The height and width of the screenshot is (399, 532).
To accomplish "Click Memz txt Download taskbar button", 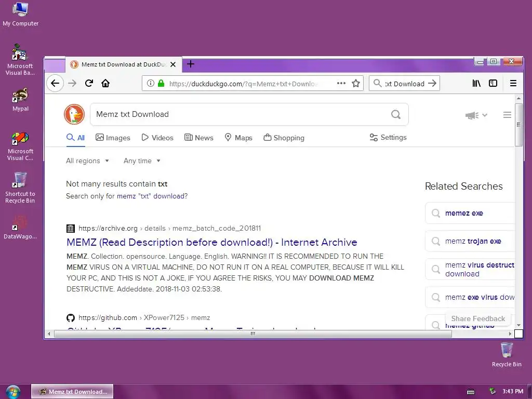I will (x=72, y=392).
